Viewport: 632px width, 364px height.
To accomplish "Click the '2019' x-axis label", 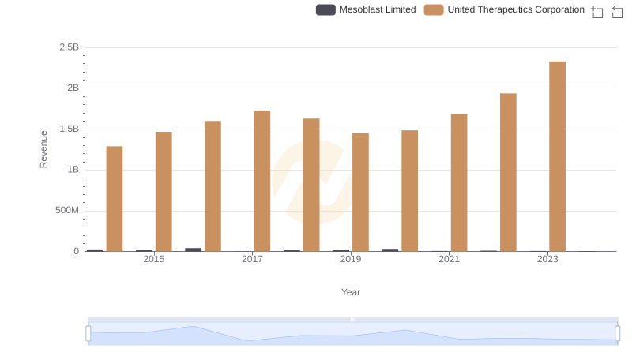I will click(x=350, y=259).
